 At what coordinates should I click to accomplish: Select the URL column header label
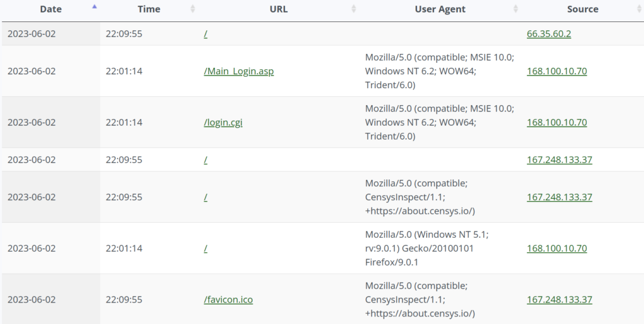(277, 9)
